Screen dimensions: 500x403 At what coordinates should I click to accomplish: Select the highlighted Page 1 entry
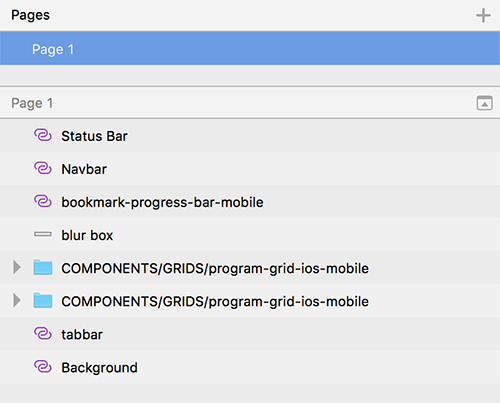tap(250, 49)
